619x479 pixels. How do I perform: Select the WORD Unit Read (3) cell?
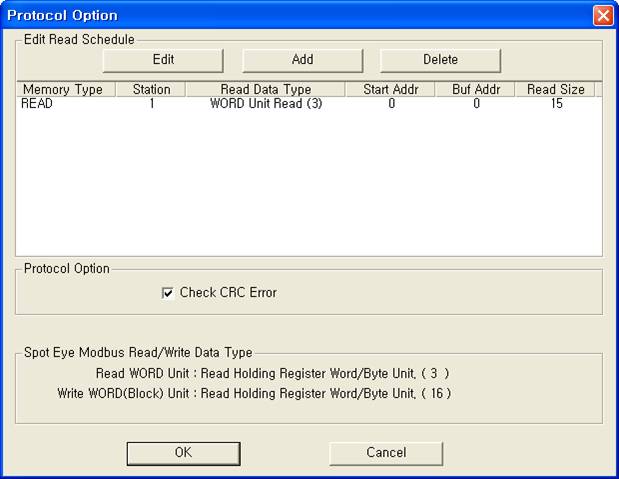coord(265,104)
